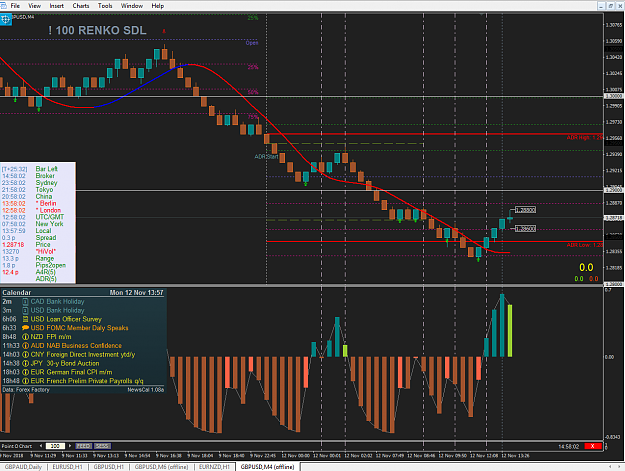The image size is (625, 471).
Task: Open the Window menu
Action: (x=132, y=6)
